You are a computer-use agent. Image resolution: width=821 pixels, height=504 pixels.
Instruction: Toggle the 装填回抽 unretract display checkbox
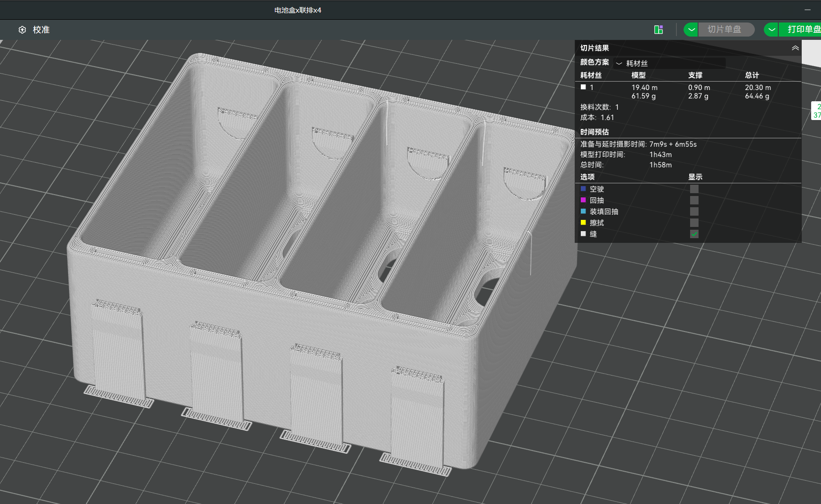pos(694,211)
